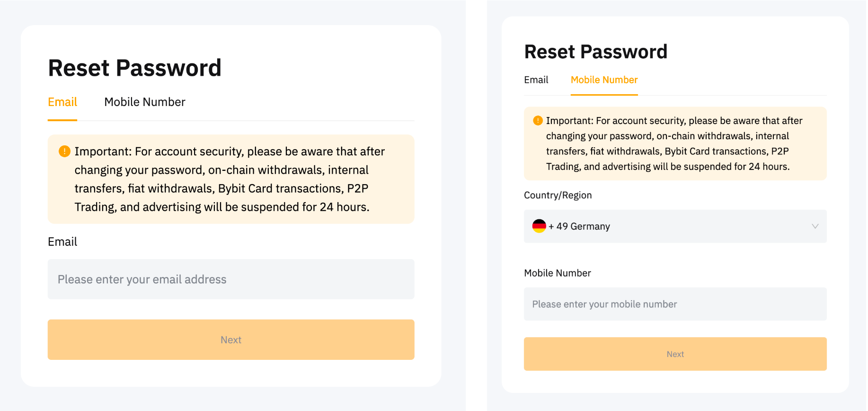Click the security notice text above Country/Region
The height and width of the screenshot is (411, 868).
tap(674, 143)
